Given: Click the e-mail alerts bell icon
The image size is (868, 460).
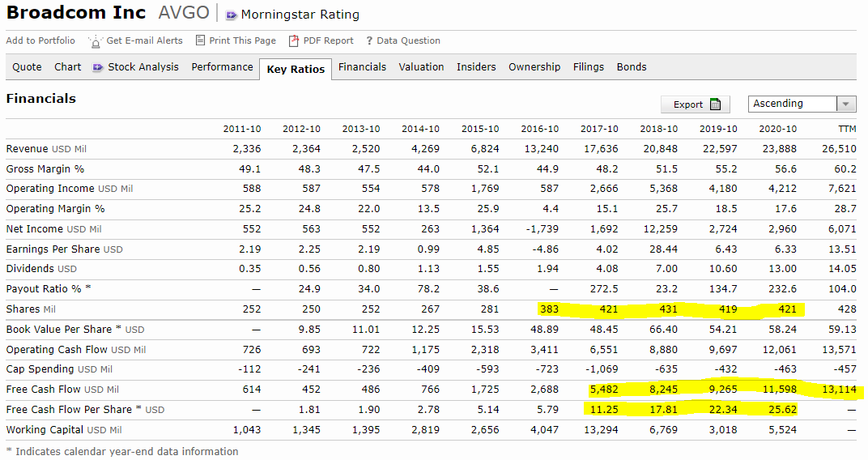Looking at the screenshot, I should point(96,41).
